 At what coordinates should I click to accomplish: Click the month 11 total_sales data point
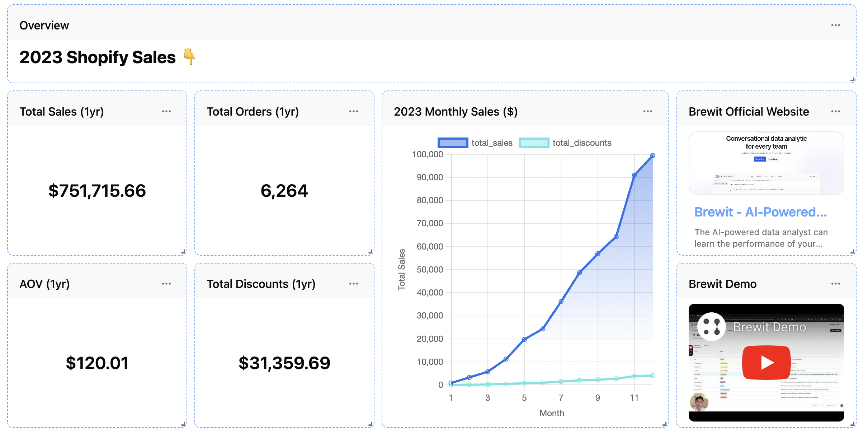click(x=635, y=175)
